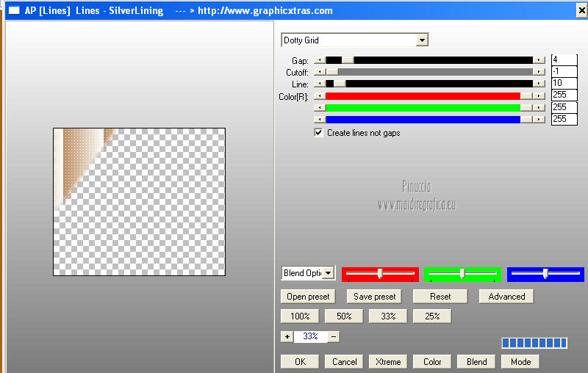Click the 33% zoom preset button
Image resolution: width=588 pixels, height=373 pixels.
(388, 316)
